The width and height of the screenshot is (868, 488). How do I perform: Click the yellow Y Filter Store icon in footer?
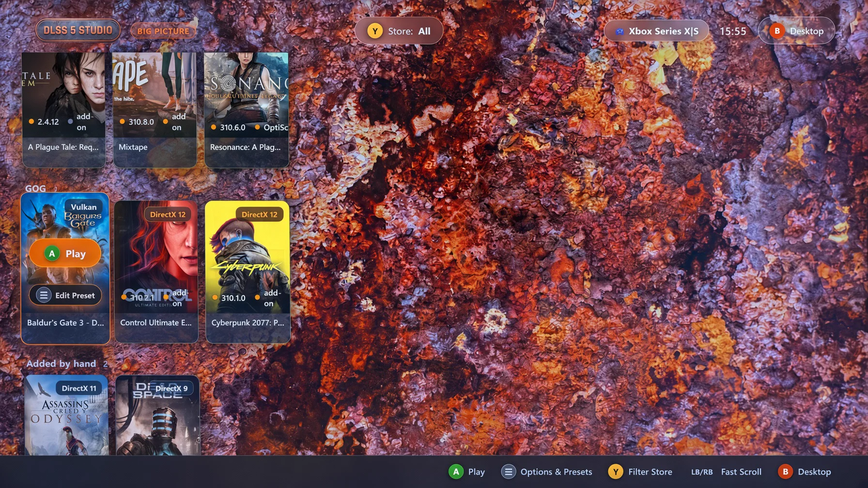(x=616, y=472)
